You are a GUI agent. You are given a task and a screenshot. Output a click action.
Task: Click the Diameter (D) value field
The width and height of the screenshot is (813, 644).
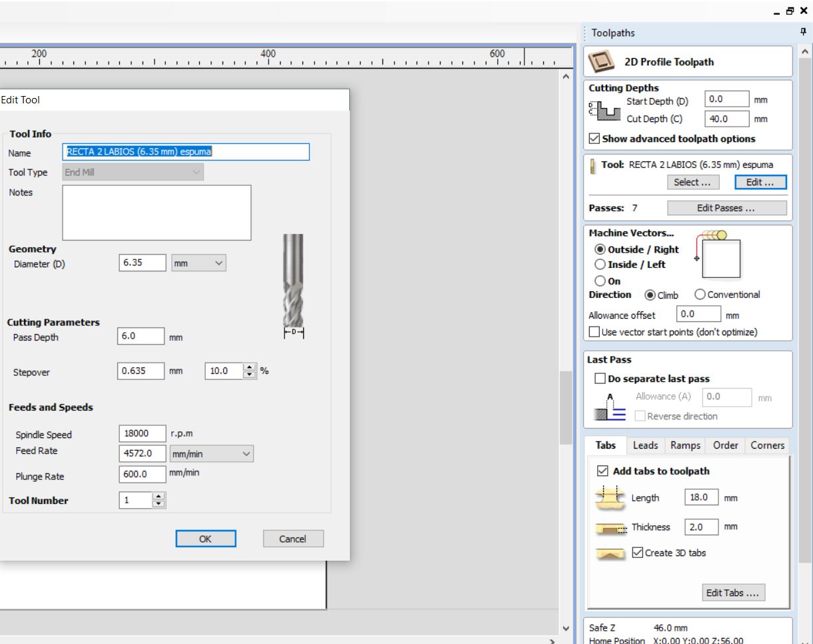click(143, 263)
